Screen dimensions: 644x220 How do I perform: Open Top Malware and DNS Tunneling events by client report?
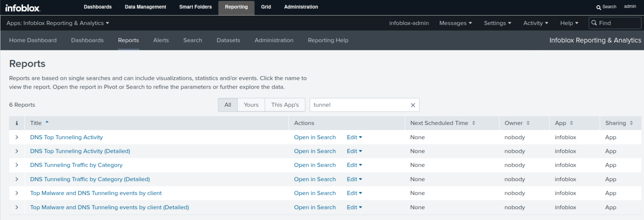click(96, 193)
